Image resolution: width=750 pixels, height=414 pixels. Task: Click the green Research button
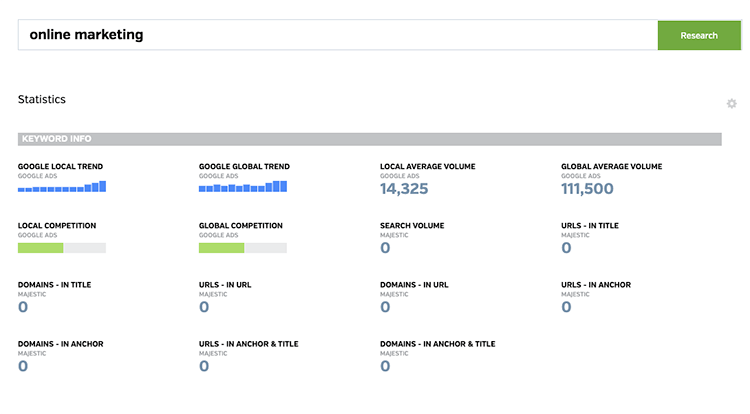point(698,35)
